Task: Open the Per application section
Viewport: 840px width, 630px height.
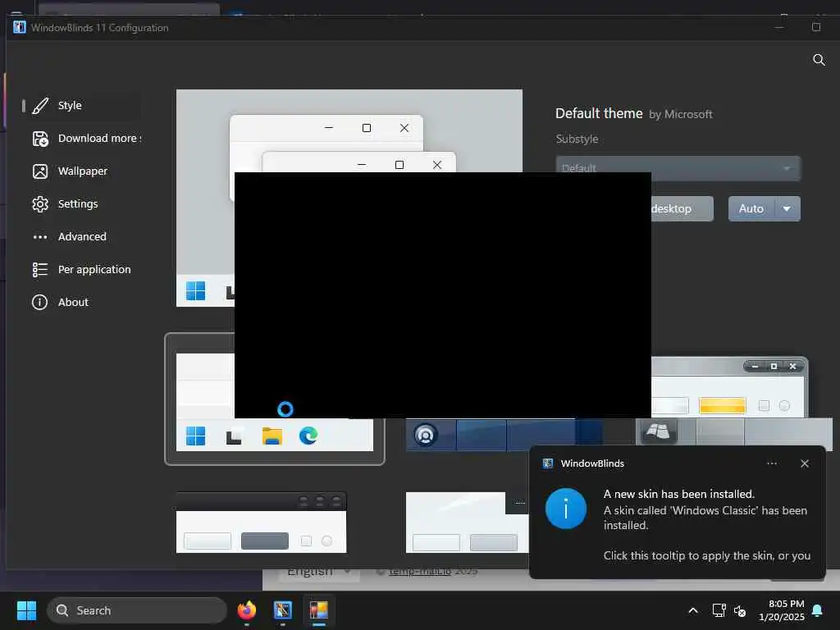Action: tap(82, 269)
